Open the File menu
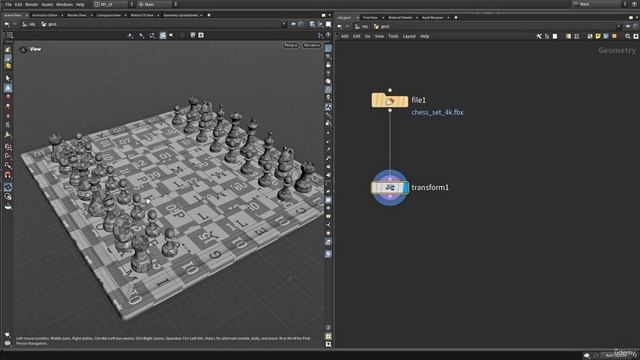 pos(8,4)
